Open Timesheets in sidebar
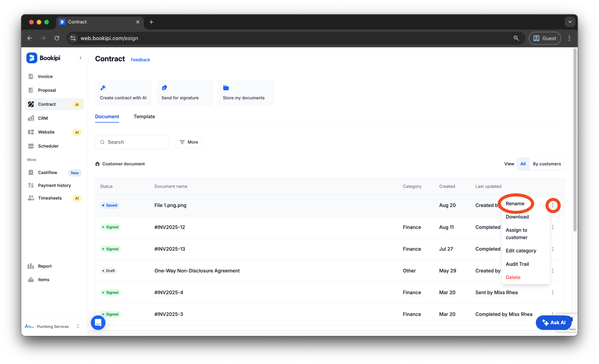The width and height of the screenshot is (599, 364). coord(50,198)
